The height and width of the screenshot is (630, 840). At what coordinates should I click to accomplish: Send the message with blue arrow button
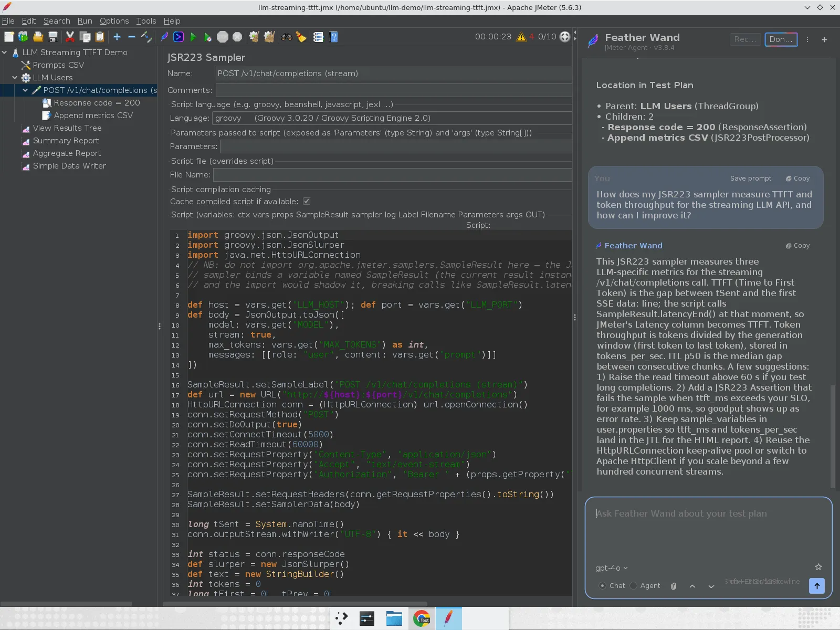[817, 586]
